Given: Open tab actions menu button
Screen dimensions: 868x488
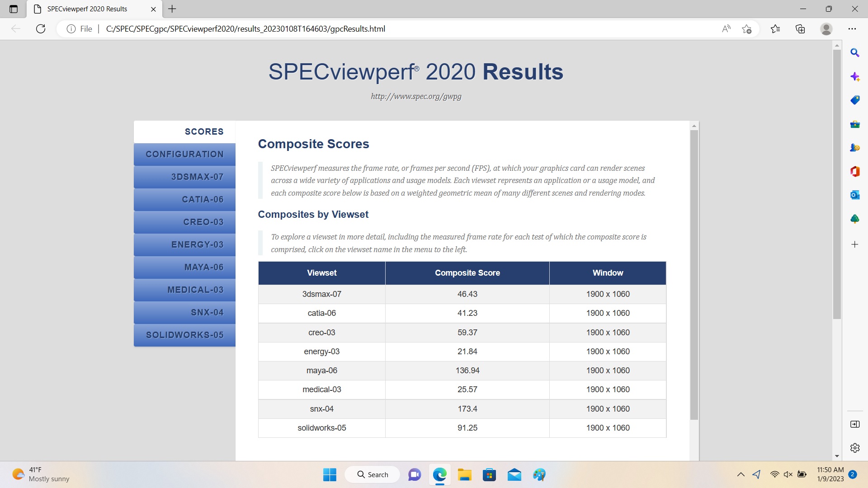Looking at the screenshot, I should [x=14, y=9].
